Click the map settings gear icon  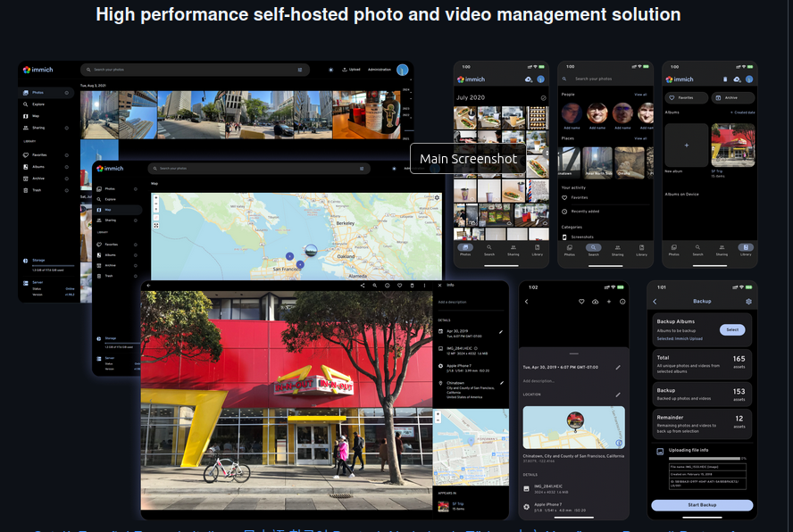(x=437, y=198)
